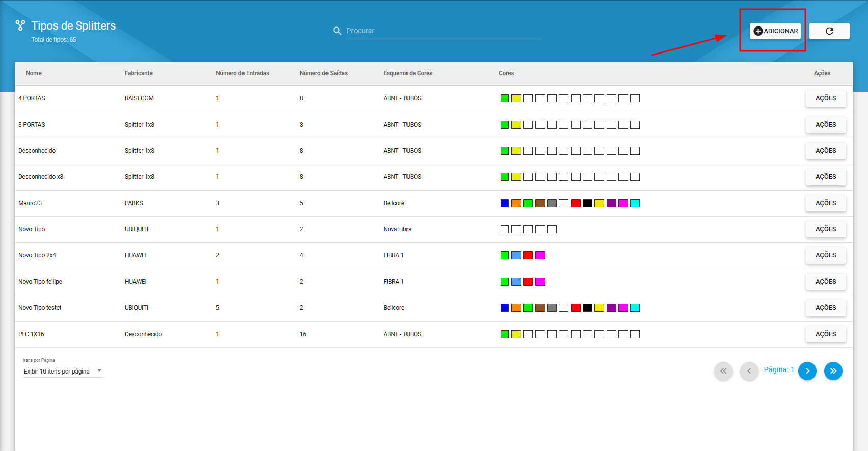Go to the next page arrow
Viewport: 868px width, 451px height.
(x=807, y=371)
